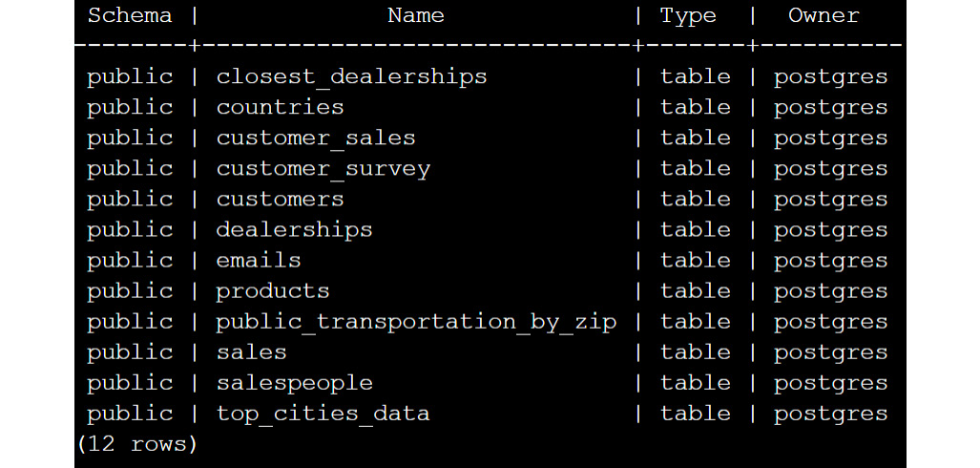Image resolution: width=980 pixels, height=468 pixels.
Task: Select the customer_survey table name
Action: pos(323,169)
